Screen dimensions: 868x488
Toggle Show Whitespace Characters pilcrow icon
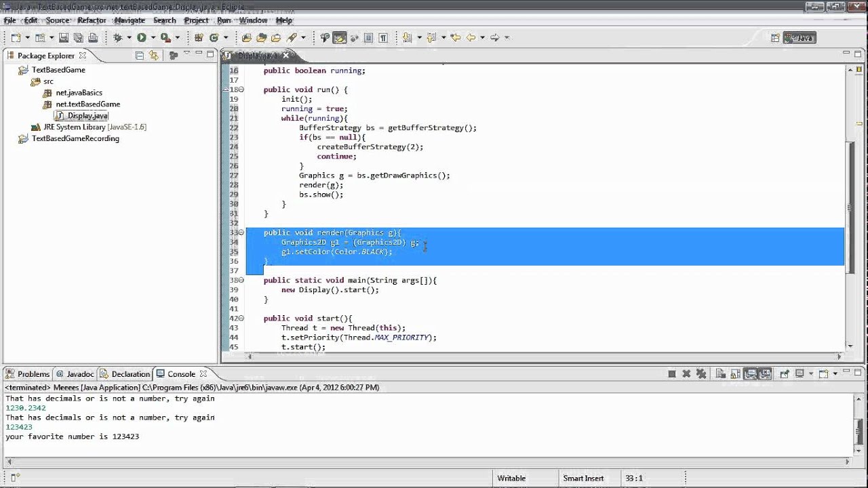(x=383, y=38)
